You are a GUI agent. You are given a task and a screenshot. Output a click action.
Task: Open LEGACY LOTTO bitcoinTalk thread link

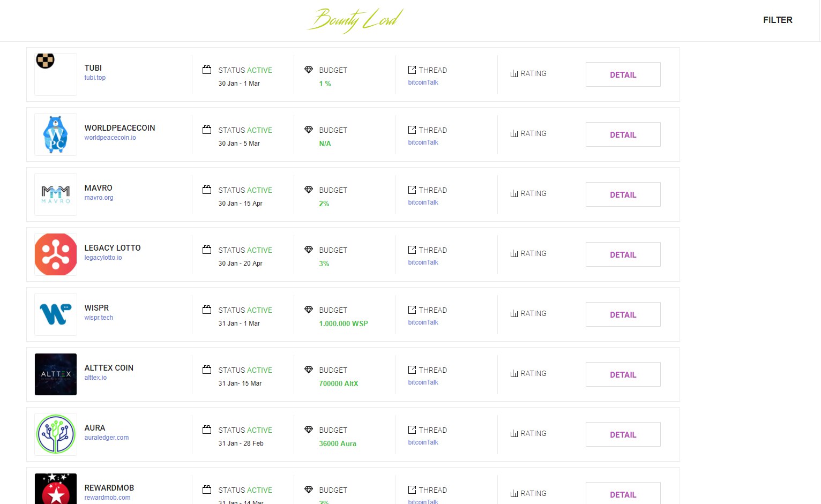pos(423,262)
